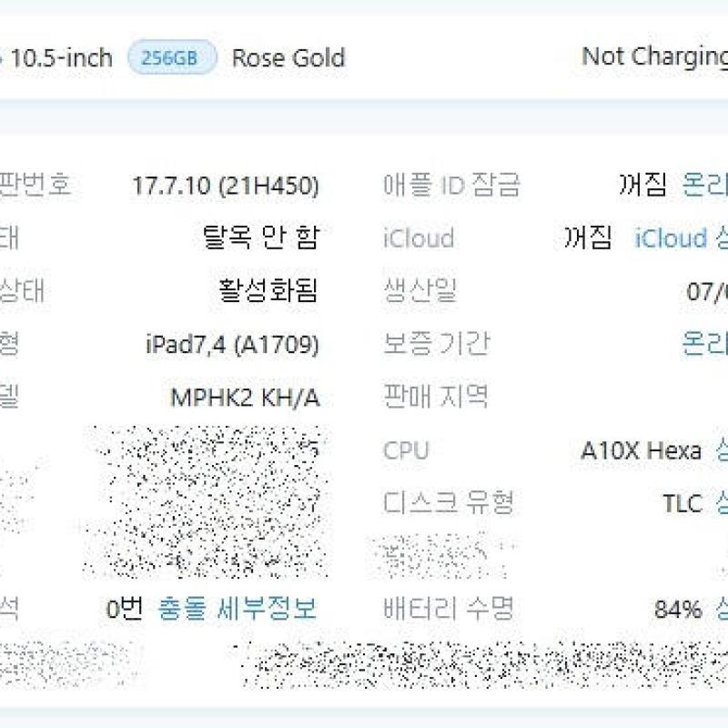Select the 디스크 유형 label
Image resolution: width=728 pixels, height=728 pixels.
(448, 503)
